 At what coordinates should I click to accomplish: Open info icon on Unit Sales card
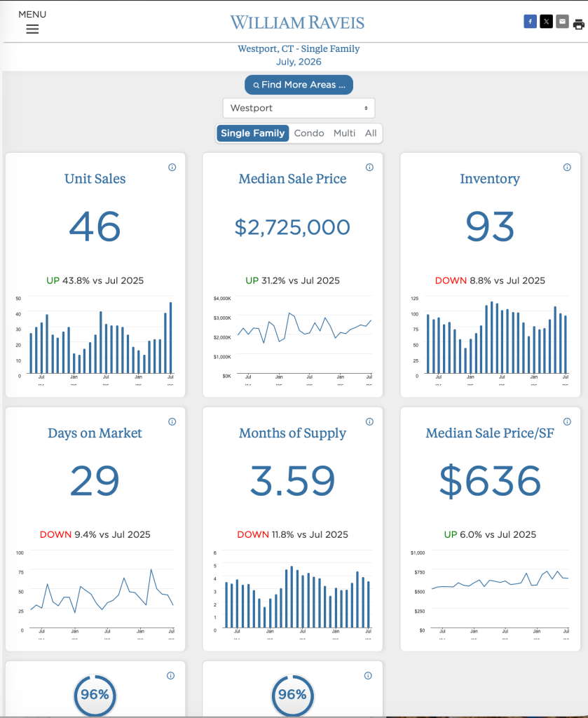pyautogui.click(x=172, y=167)
